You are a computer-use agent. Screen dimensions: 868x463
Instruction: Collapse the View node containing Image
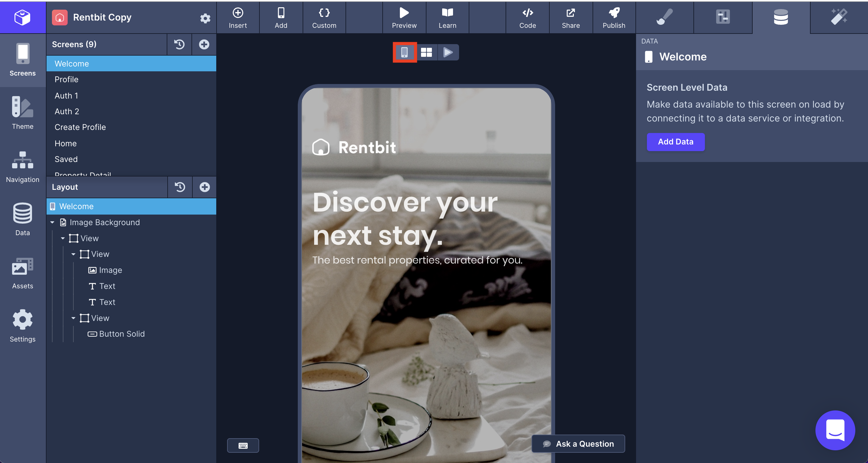(73, 254)
